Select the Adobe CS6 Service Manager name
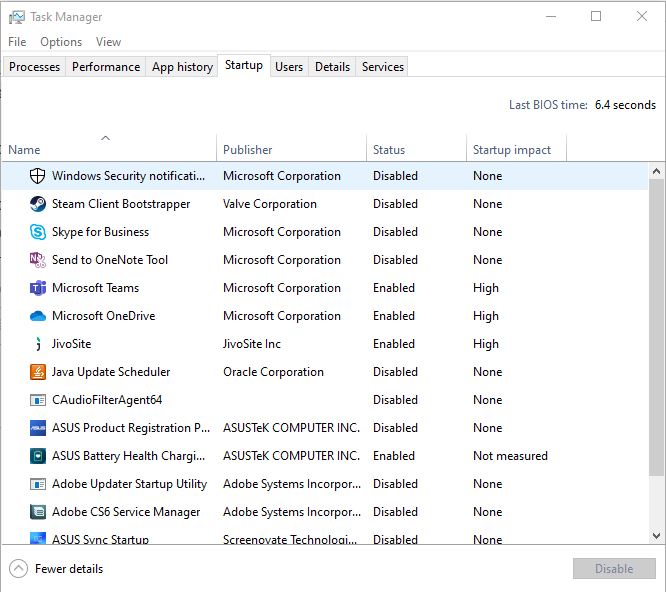The width and height of the screenshot is (666, 592). (126, 512)
